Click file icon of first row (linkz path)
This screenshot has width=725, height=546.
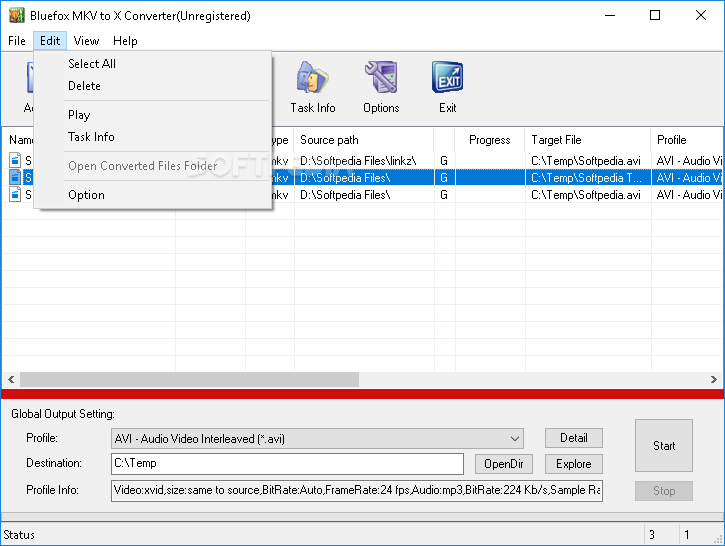tap(15, 160)
